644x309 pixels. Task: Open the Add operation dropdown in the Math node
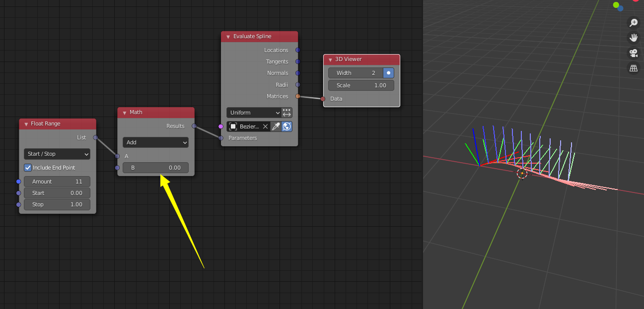pos(155,142)
